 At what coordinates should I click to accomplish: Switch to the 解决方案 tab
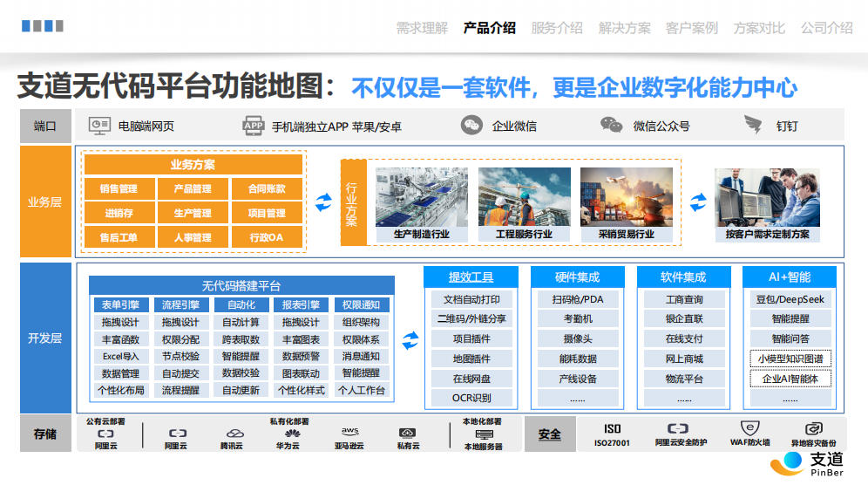coord(624,28)
